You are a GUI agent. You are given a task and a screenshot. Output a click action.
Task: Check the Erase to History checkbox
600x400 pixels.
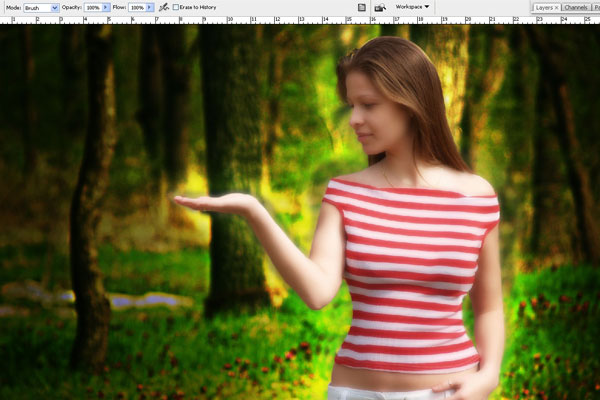(x=176, y=7)
